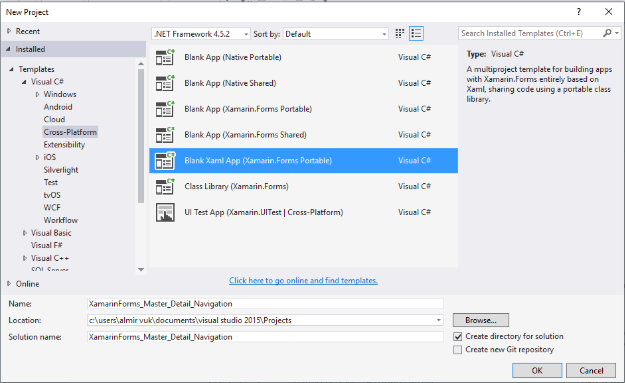
Task: Open the Sort by Default dropdown
Action: (x=336, y=34)
